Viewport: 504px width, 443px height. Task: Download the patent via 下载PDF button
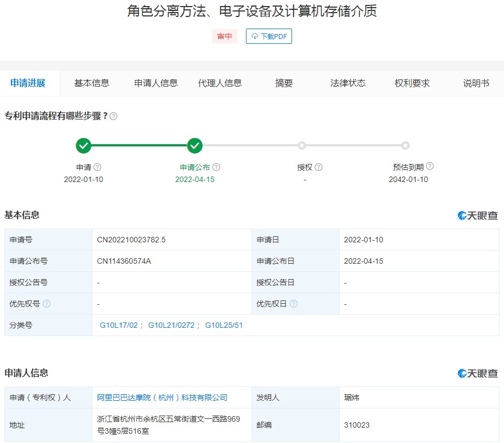(268, 36)
